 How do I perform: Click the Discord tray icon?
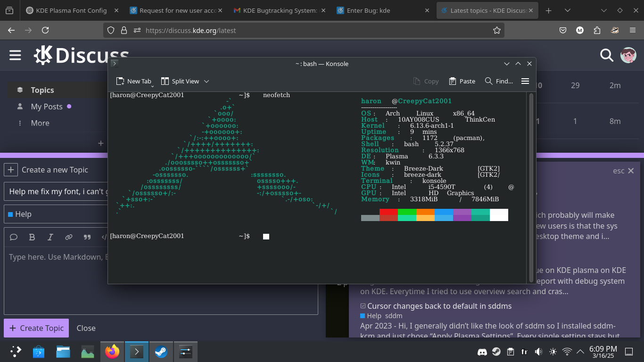pyautogui.click(x=482, y=352)
